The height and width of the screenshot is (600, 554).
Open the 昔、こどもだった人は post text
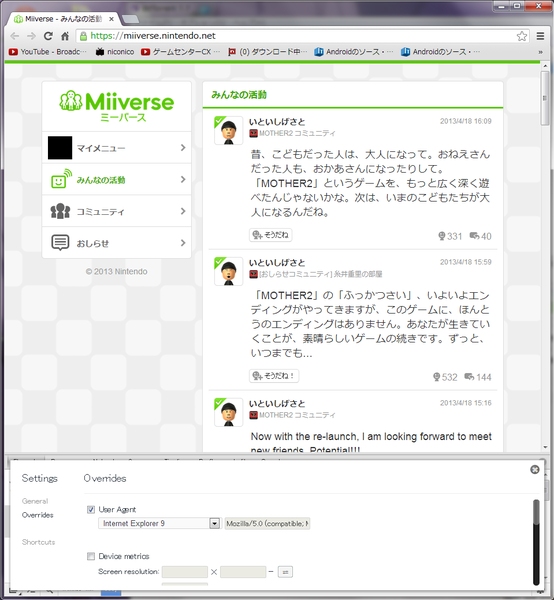370,183
